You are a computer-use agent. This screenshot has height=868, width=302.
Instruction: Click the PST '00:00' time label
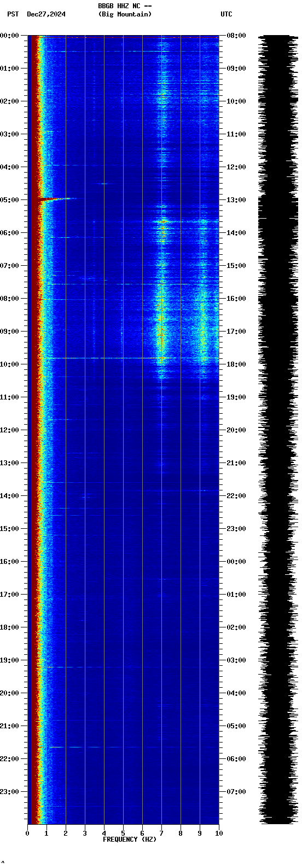click(x=10, y=36)
